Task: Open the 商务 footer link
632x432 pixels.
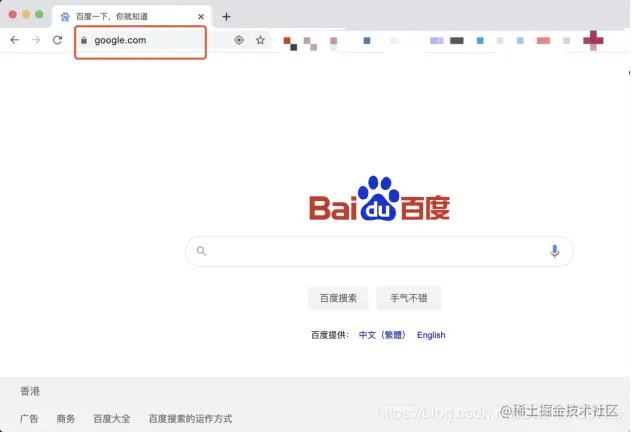Action: [x=66, y=419]
